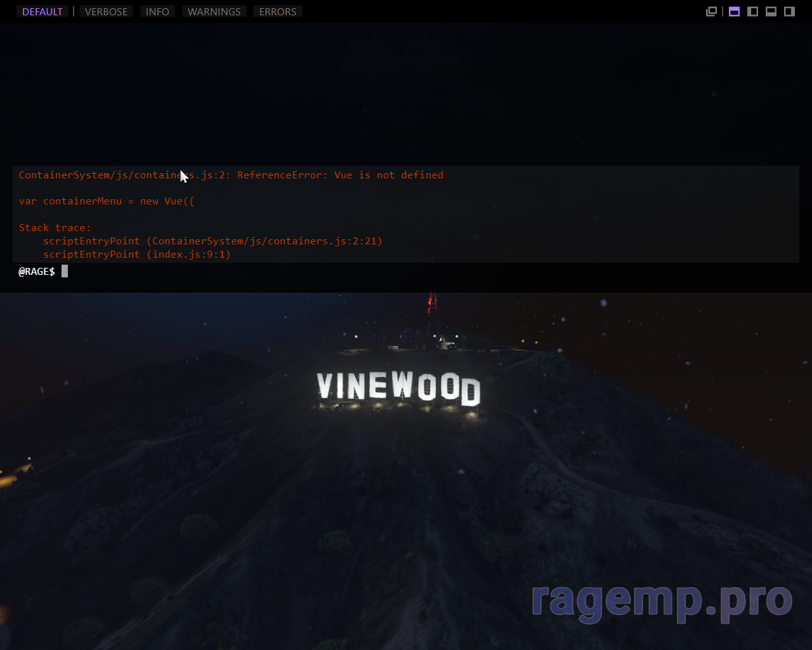Screen dimensions: 812x650
Task: Show the WARNINGS tab
Action: 214,11
